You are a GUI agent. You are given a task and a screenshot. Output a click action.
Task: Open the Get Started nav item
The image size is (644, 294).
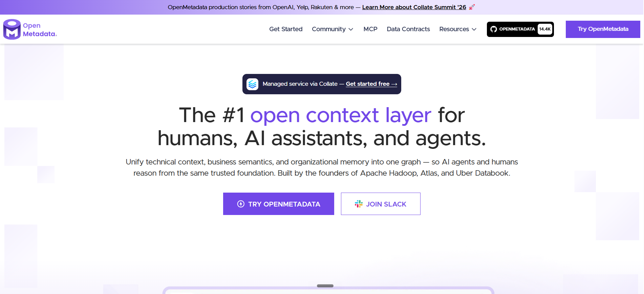(x=286, y=29)
